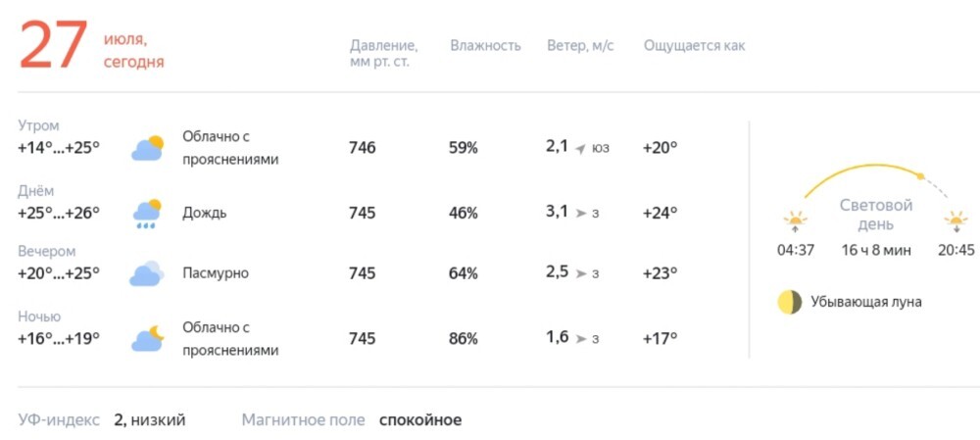
Task: Select the large date number 27
Action: pyautogui.click(x=53, y=46)
